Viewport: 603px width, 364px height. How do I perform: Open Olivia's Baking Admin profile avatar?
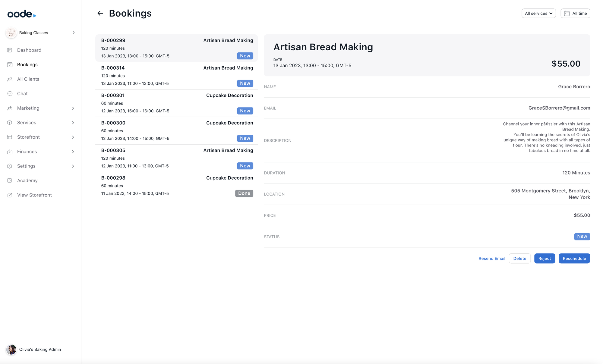click(11, 350)
